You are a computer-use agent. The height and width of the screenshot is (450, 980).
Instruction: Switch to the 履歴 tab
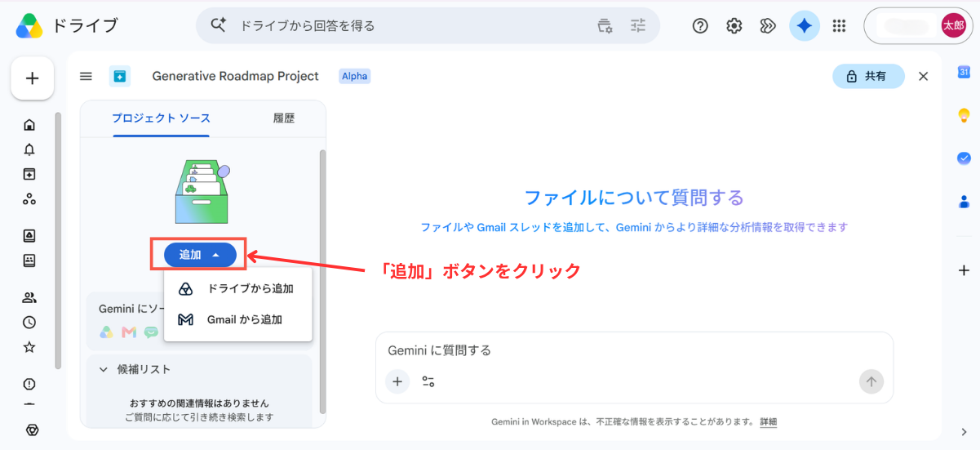click(284, 118)
